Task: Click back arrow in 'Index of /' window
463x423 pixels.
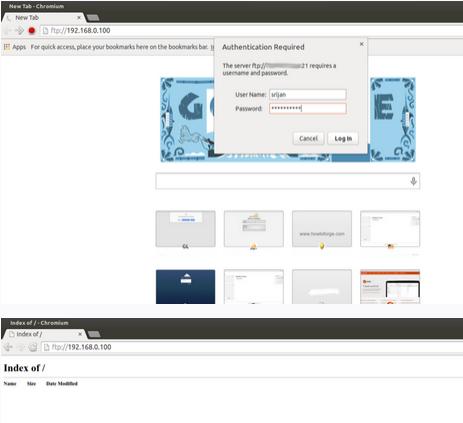Action: tap(8, 347)
